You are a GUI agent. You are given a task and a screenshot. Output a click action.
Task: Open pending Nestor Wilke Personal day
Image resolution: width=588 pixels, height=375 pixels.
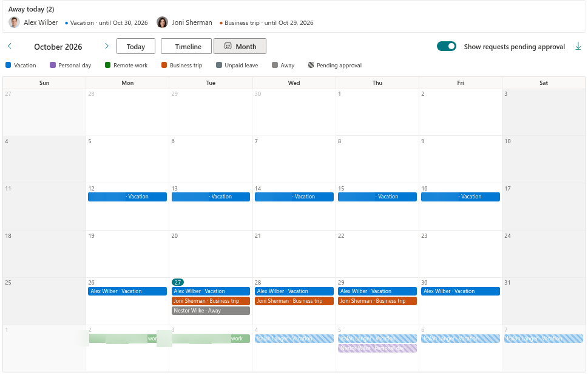tap(377, 348)
